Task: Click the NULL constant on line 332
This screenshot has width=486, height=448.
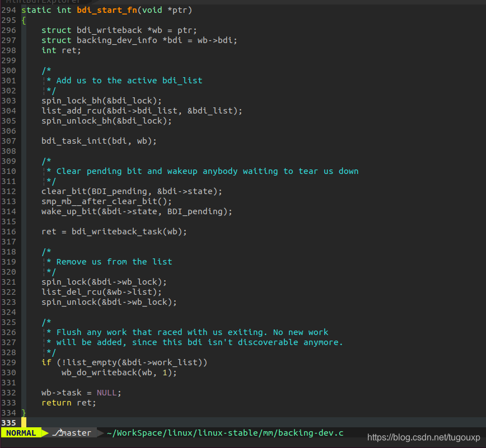Action: coord(106,393)
